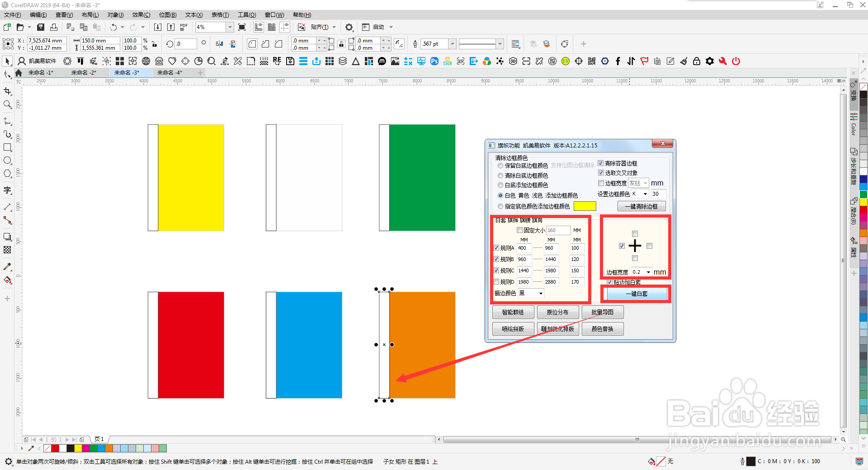Click the rotation angle input field
The height and width of the screenshot is (470, 868).
pos(186,44)
